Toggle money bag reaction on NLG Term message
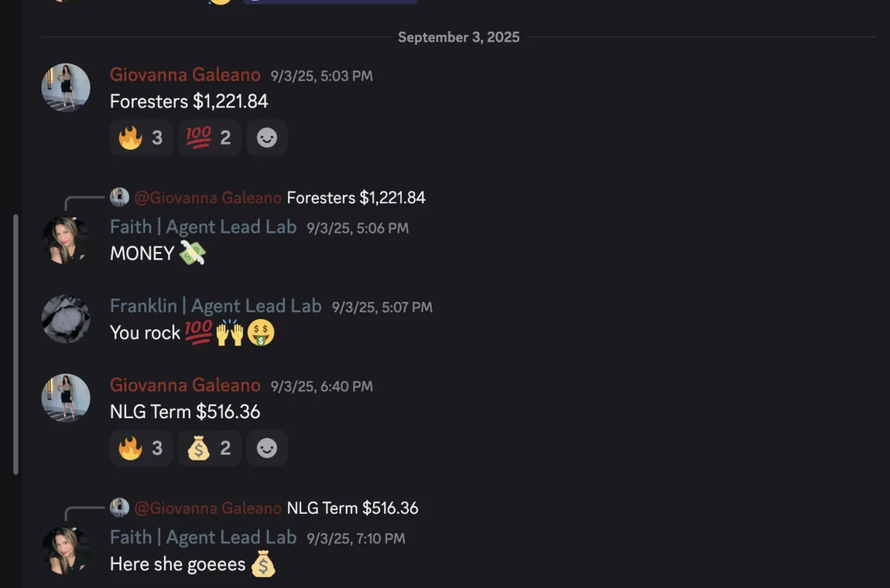 (x=210, y=448)
